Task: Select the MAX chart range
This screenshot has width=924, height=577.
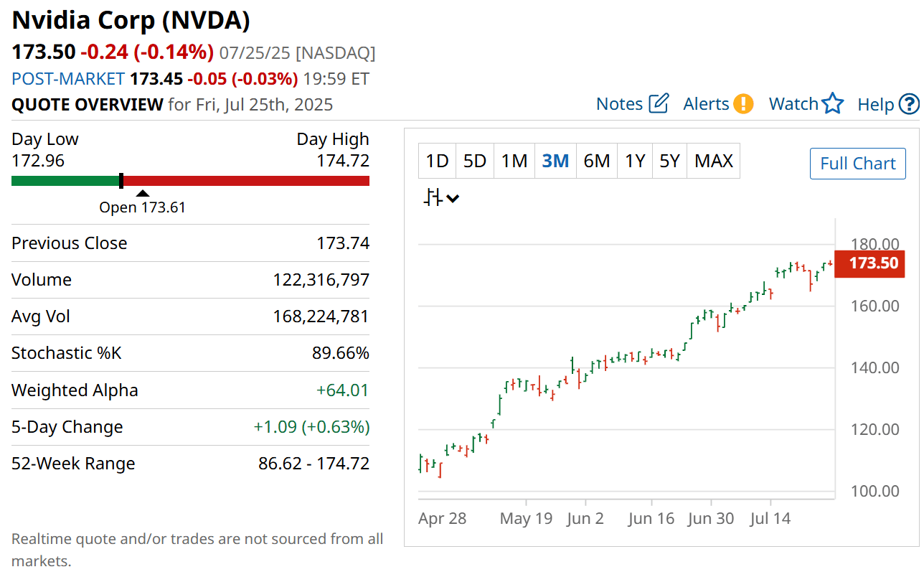Action: pyautogui.click(x=714, y=161)
